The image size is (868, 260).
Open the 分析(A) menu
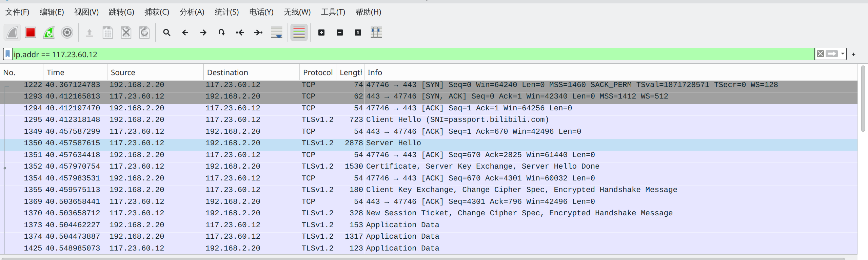click(192, 12)
